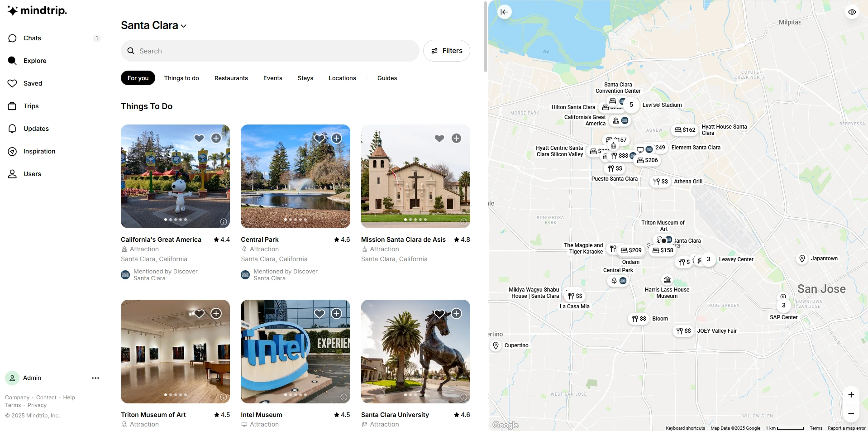Switch to the Stays tab
Image resolution: width=868 pixels, height=431 pixels.
click(305, 78)
